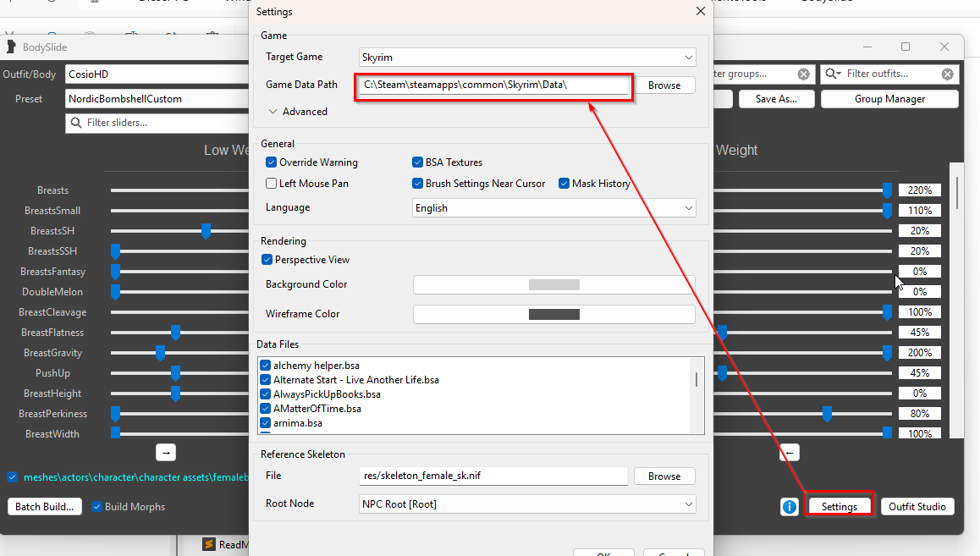Open the Outfit/Body CosioHD dropdown
The image size is (980, 556).
pos(157,74)
